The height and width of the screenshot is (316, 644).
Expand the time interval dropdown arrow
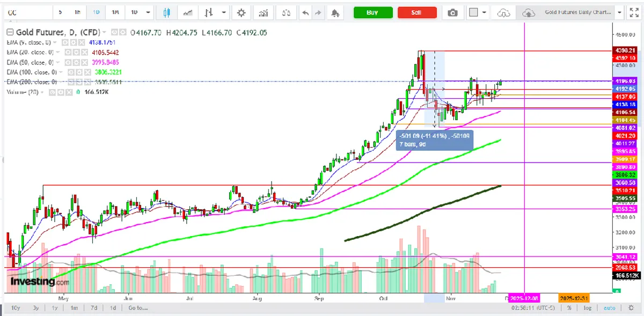pos(149,12)
